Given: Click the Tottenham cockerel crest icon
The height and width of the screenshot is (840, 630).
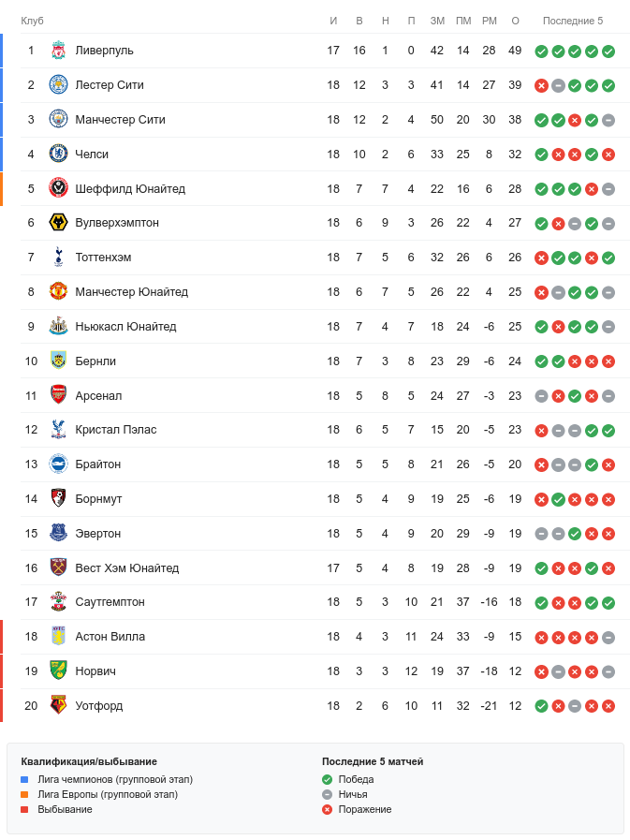Looking at the screenshot, I should [58, 258].
